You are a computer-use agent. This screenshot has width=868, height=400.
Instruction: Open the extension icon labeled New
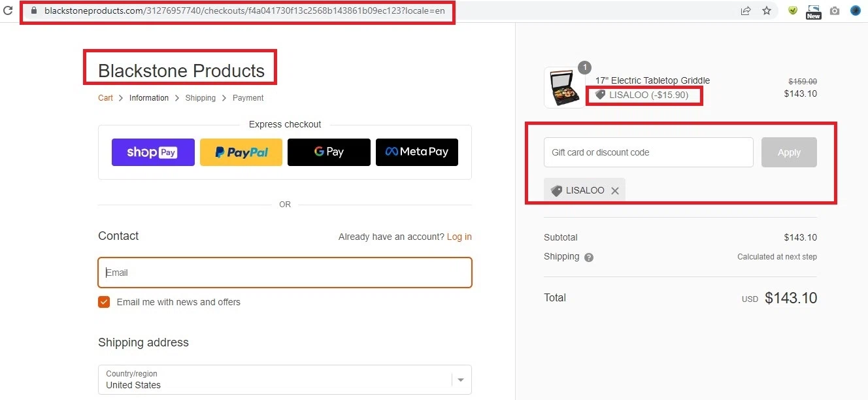813,11
